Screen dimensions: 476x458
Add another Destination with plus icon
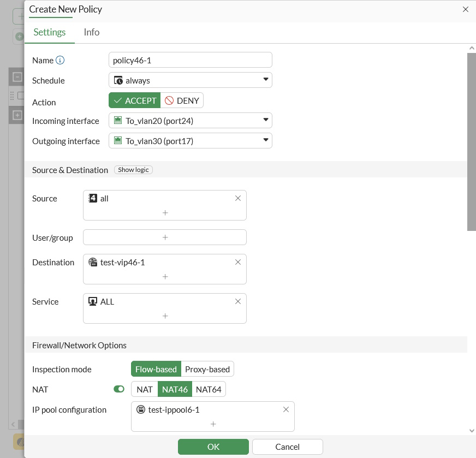point(165,276)
